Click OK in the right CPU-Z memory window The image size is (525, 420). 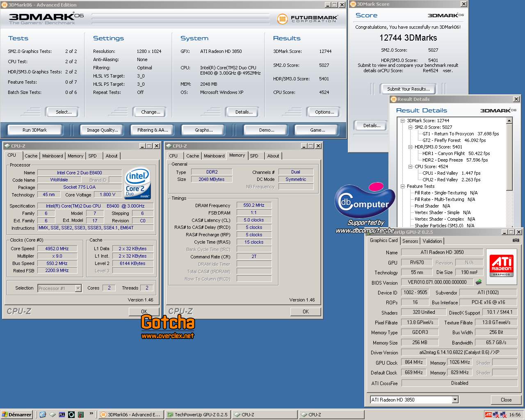click(x=306, y=312)
